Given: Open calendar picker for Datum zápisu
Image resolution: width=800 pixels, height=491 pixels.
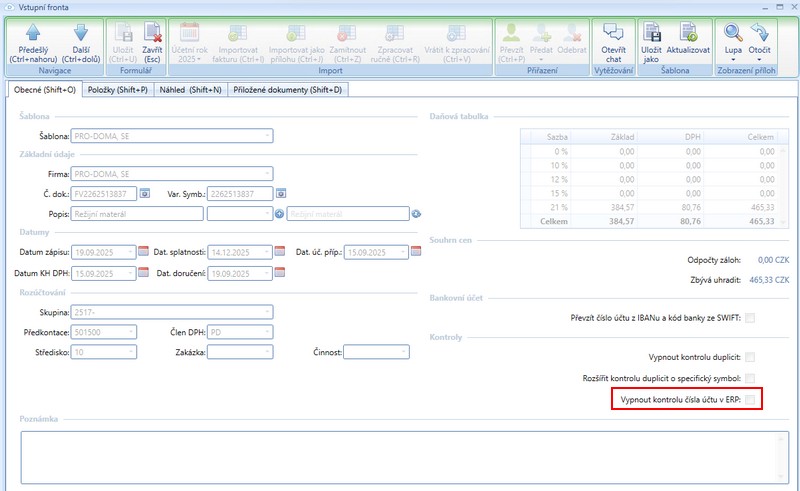Looking at the screenshot, I should tap(143, 252).
